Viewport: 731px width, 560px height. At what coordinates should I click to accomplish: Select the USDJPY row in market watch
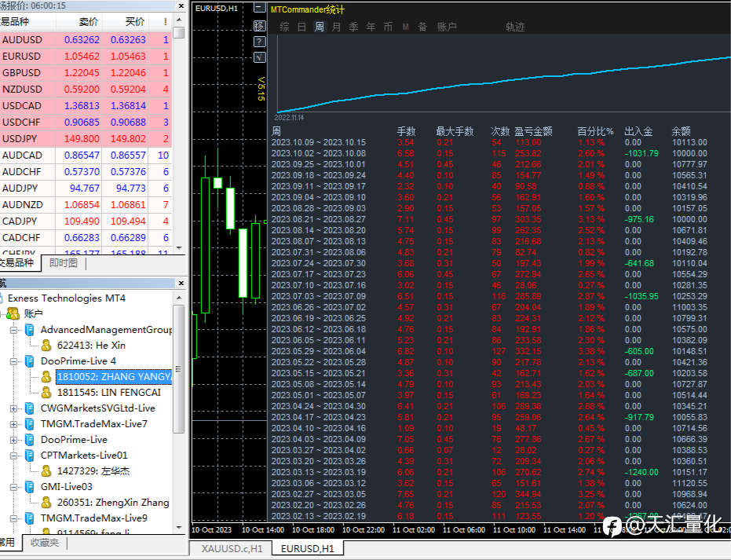pyautogui.click(x=86, y=139)
